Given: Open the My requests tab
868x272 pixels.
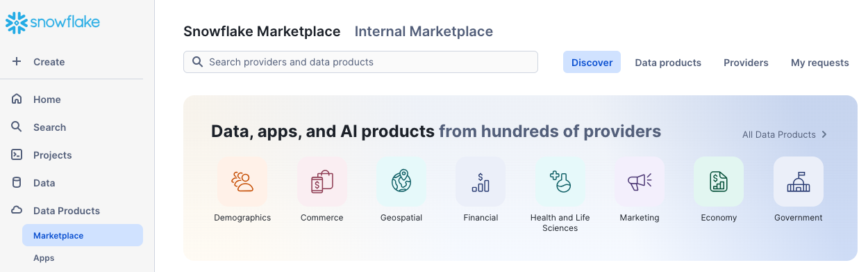Looking at the screenshot, I should pos(819,63).
